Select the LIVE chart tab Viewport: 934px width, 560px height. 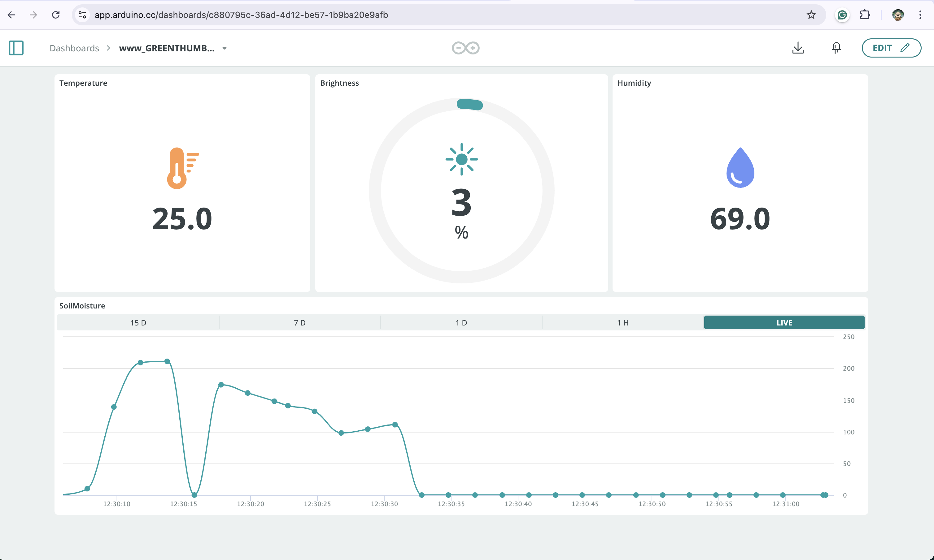click(784, 323)
